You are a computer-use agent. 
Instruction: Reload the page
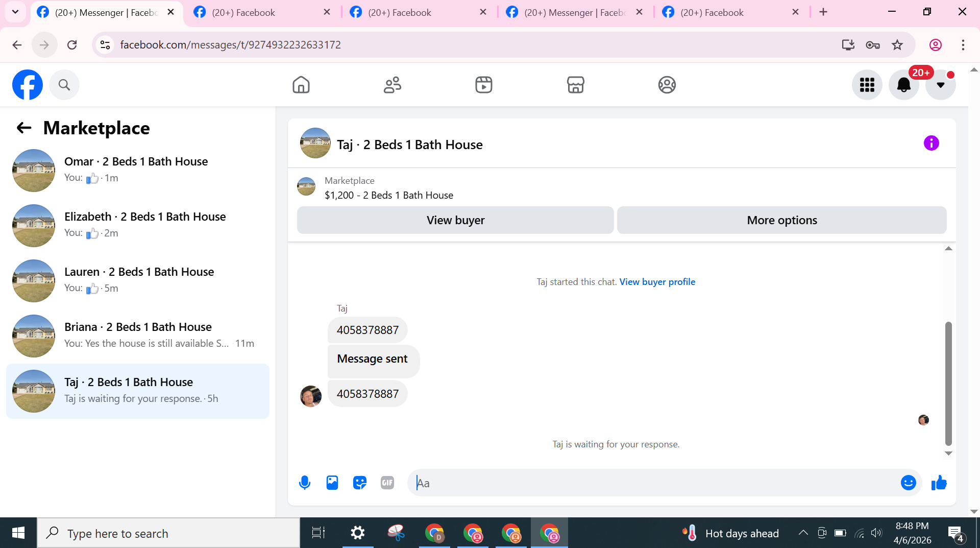click(72, 45)
